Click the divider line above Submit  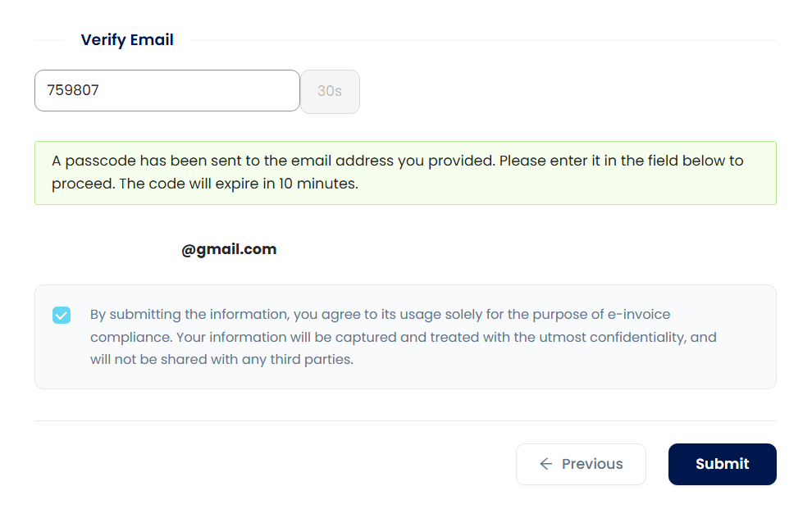(x=405, y=421)
